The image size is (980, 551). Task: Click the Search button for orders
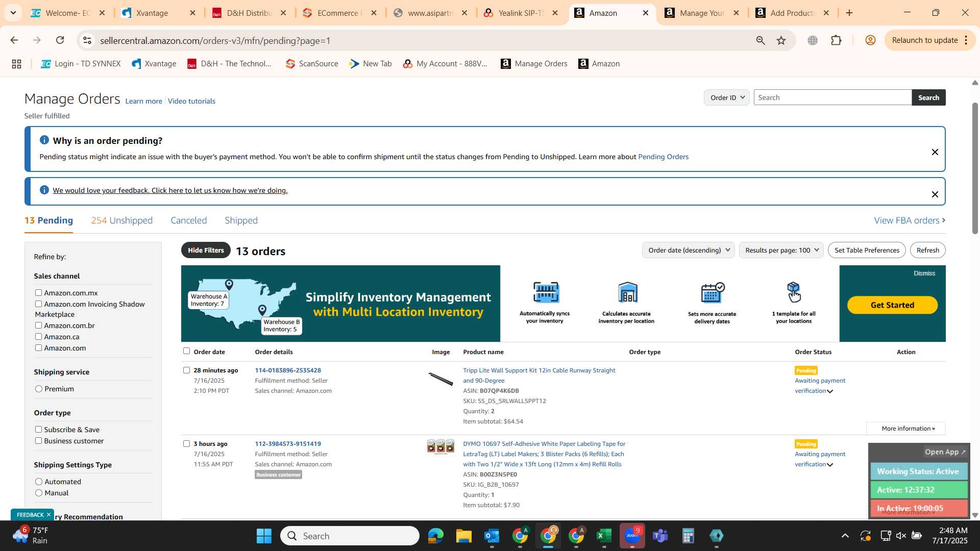928,97
